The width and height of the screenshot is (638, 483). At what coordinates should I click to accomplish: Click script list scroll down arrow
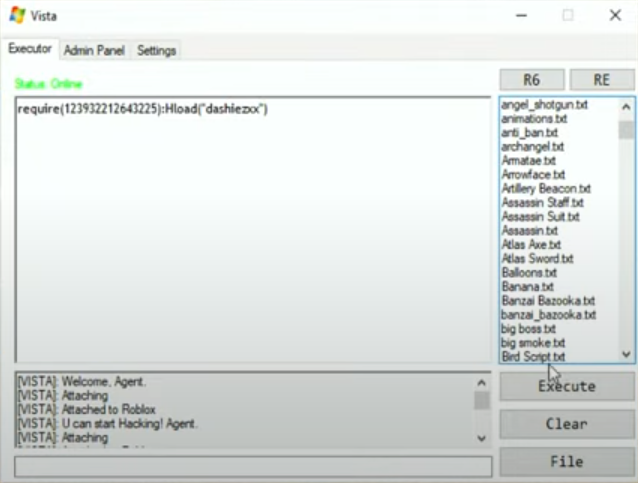point(626,354)
